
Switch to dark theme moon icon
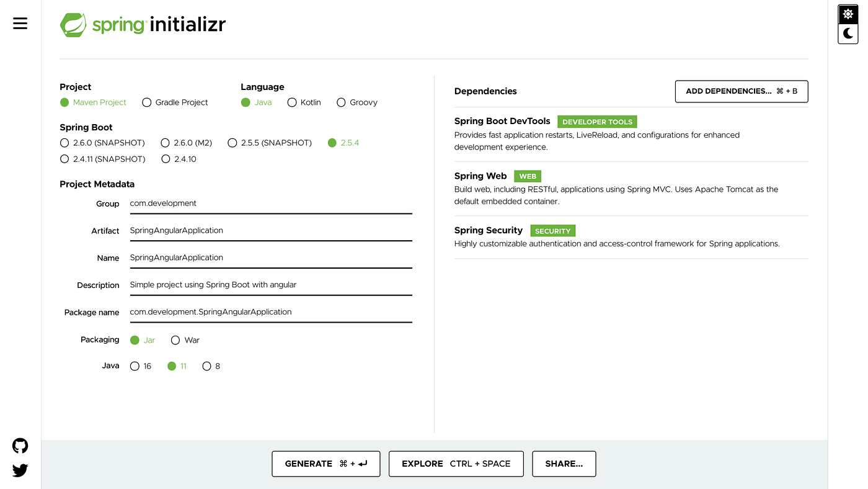click(x=848, y=34)
